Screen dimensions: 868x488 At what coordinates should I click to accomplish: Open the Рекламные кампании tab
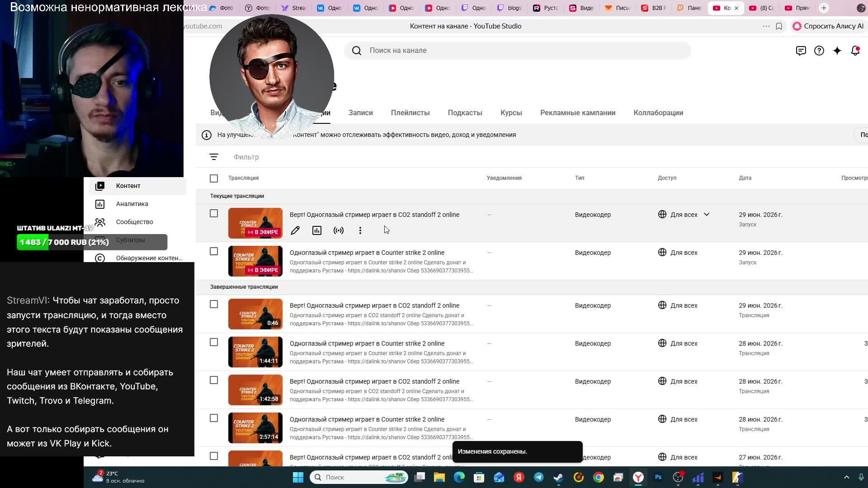click(x=578, y=113)
